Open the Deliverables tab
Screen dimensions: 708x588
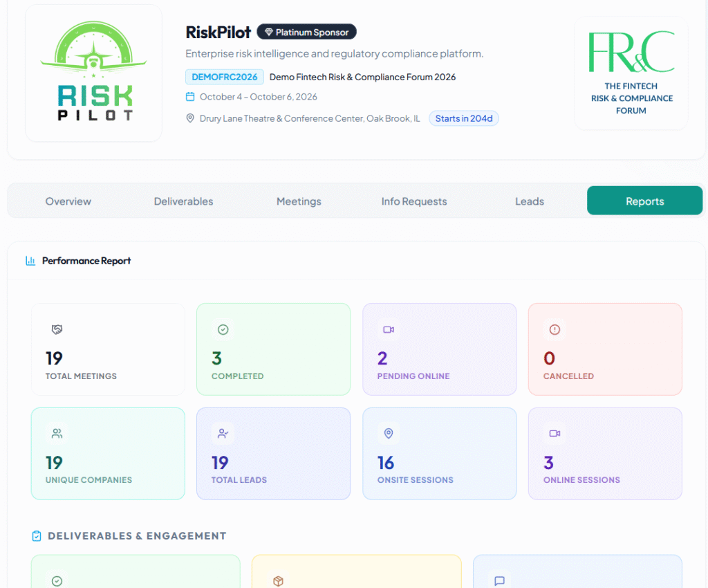point(183,201)
